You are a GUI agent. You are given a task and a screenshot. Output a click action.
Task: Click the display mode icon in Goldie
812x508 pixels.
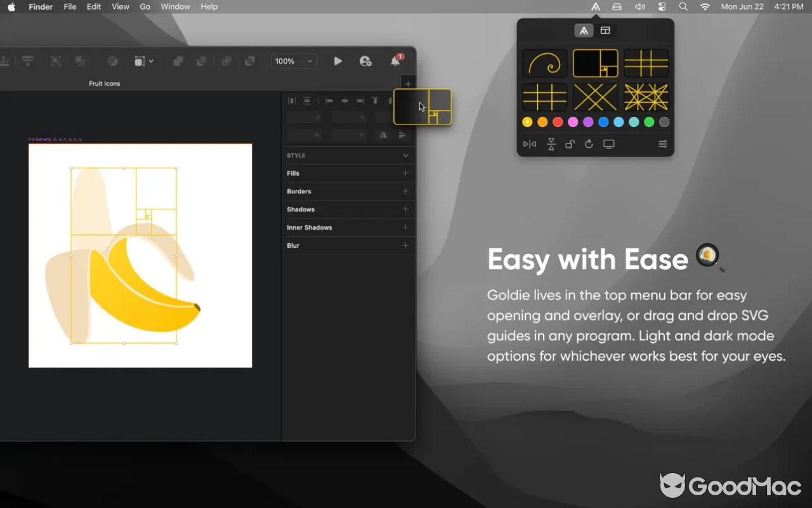click(608, 144)
